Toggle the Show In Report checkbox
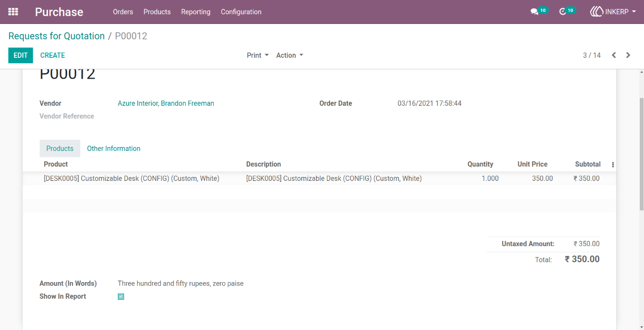Screen dimensions: 644x330 click(121, 297)
